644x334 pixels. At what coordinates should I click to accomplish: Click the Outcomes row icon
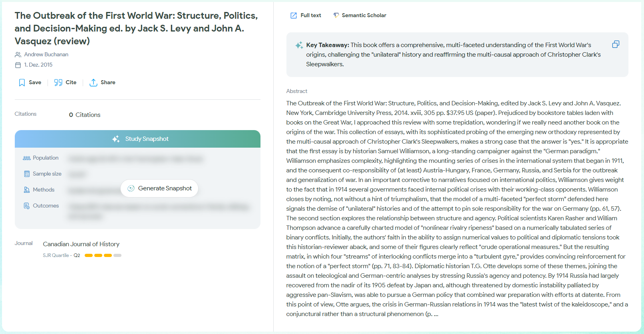click(x=27, y=206)
